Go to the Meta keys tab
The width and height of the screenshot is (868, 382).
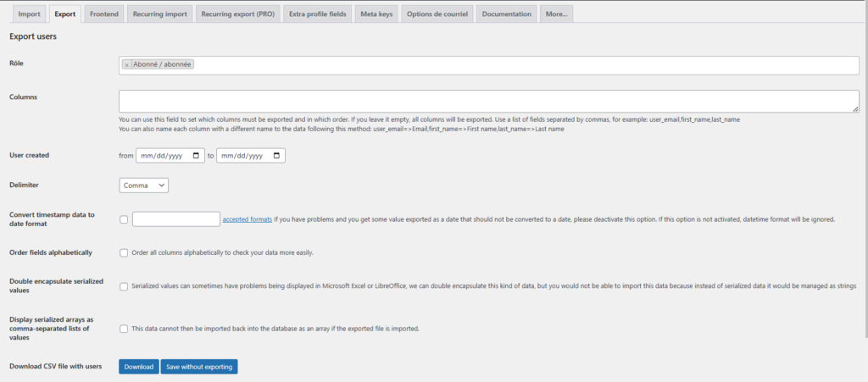click(x=377, y=14)
